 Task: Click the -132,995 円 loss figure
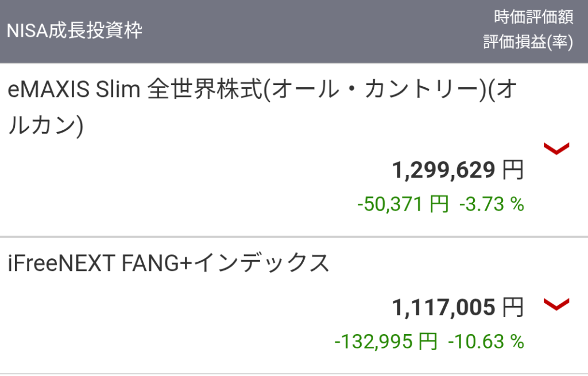click(x=385, y=342)
